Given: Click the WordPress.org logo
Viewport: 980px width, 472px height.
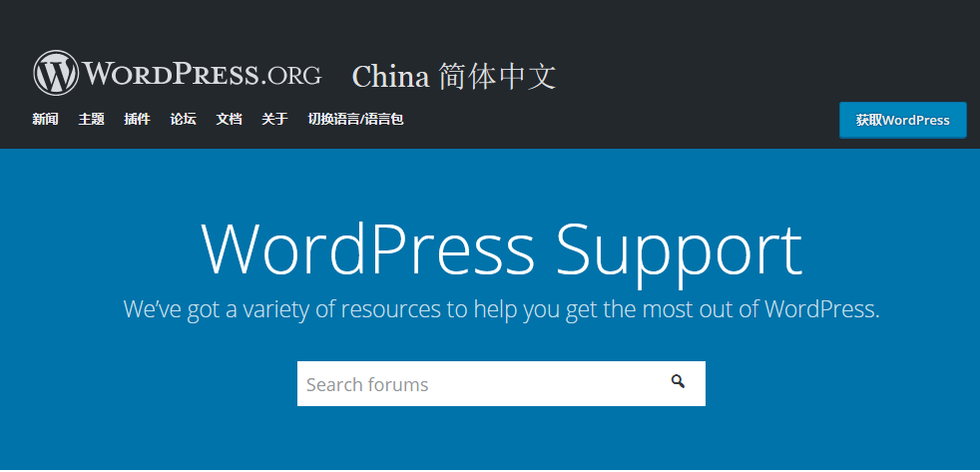Looking at the screenshot, I should 178,73.
